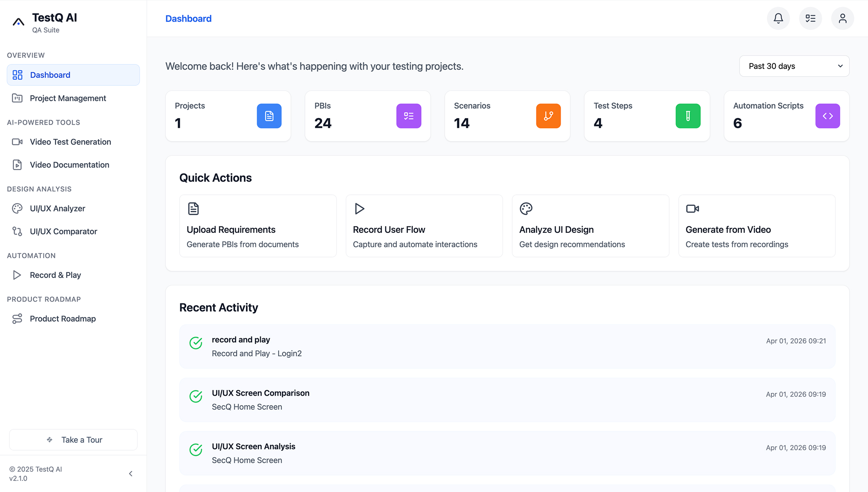Image resolution: width=868 pixels, height=492 pixels.
Task: Click the Product Roadmap route icon
Action: [17, 319]
